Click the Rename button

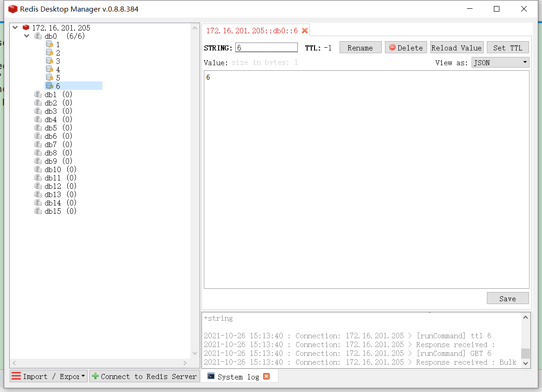pyautogui.click(x=360, y=48)
